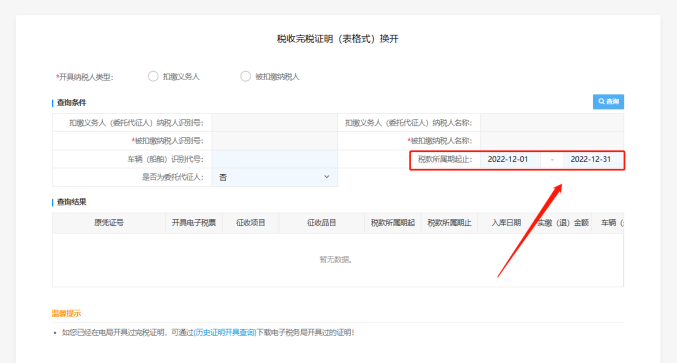Click the 车辆（船舶）识别代号 input field
The width and height of the screenshot is (677, 363).
[x=275, y=159]
